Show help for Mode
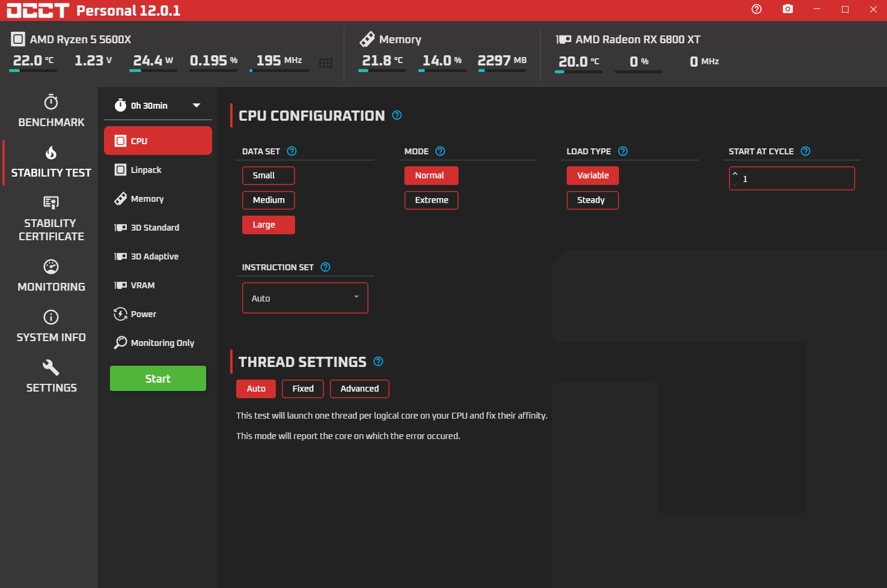 440,151
